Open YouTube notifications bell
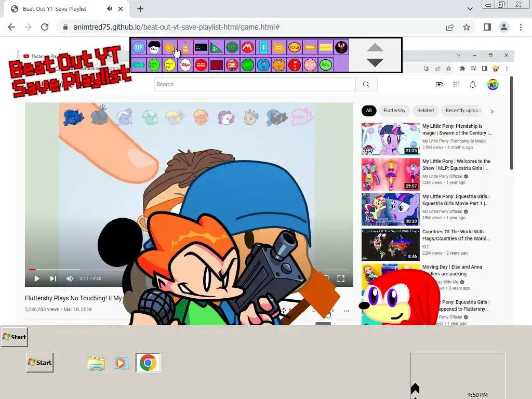The height and width of the screenshot is (399, 532). [473, 85]
